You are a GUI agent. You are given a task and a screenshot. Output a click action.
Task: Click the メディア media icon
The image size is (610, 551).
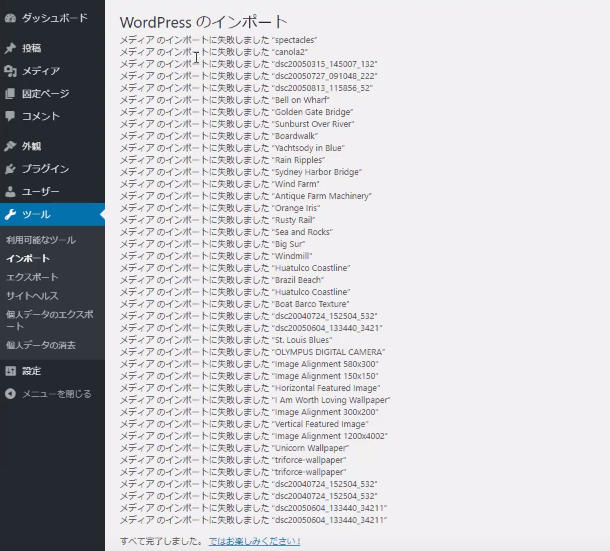tap(10, 71)
